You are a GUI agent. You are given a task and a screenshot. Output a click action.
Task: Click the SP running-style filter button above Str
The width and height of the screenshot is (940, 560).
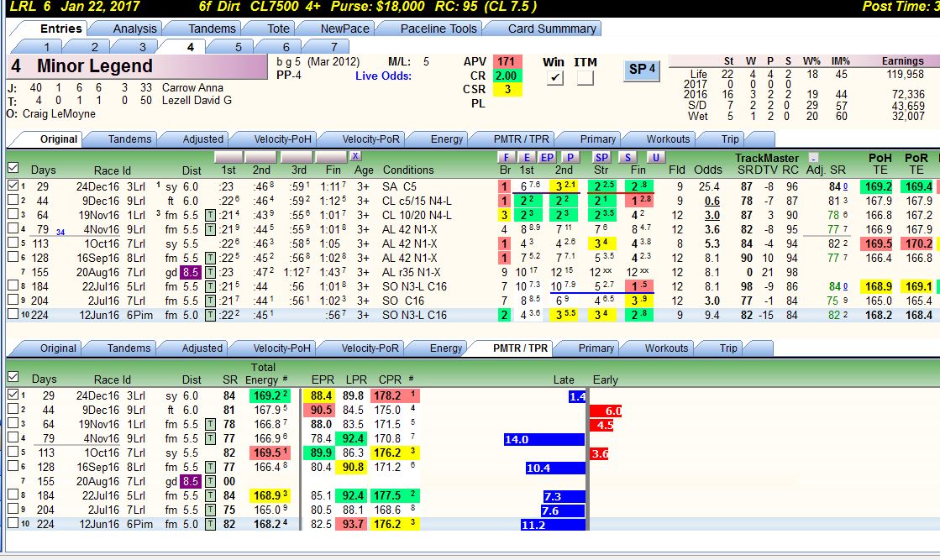click(601, 157)
